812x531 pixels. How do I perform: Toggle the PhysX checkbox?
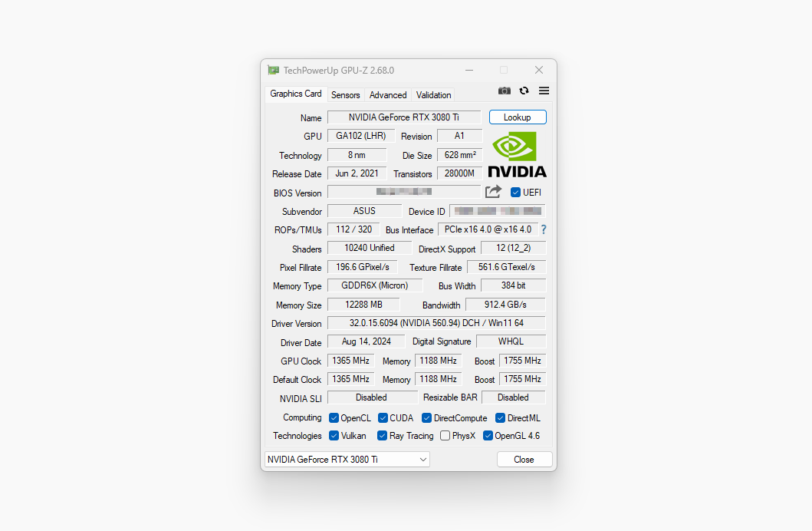click(x=445, y=436)
